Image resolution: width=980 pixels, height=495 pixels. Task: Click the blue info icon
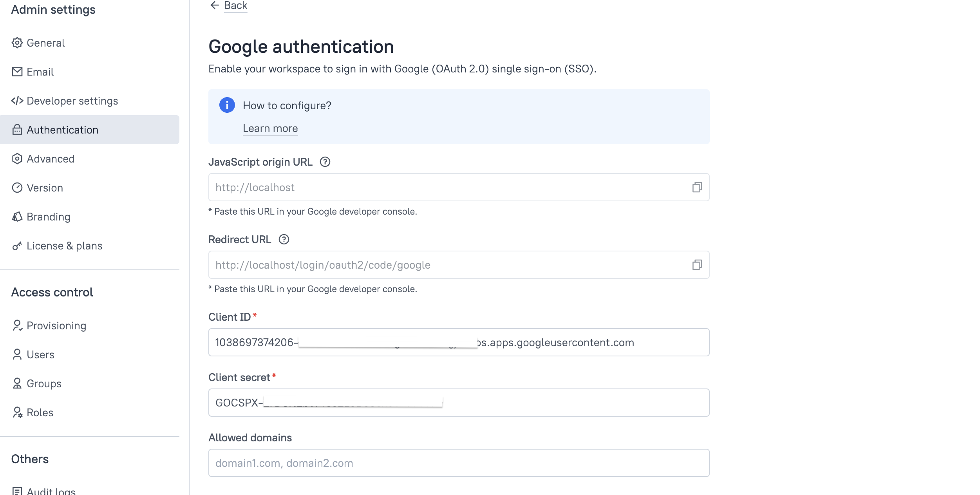tap(227, 105)
